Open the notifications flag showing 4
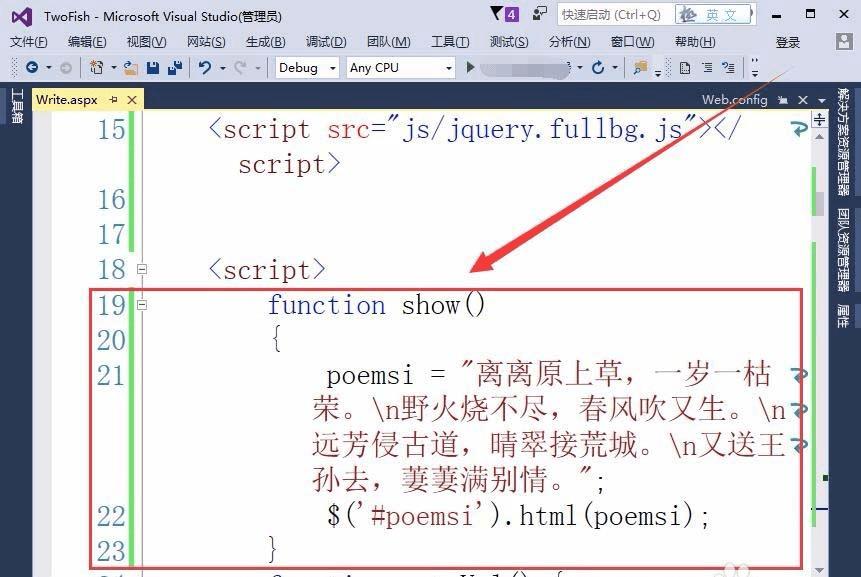The height and width of the screenshot is (577, 861). pyautogui.click(x=505, y=14)
